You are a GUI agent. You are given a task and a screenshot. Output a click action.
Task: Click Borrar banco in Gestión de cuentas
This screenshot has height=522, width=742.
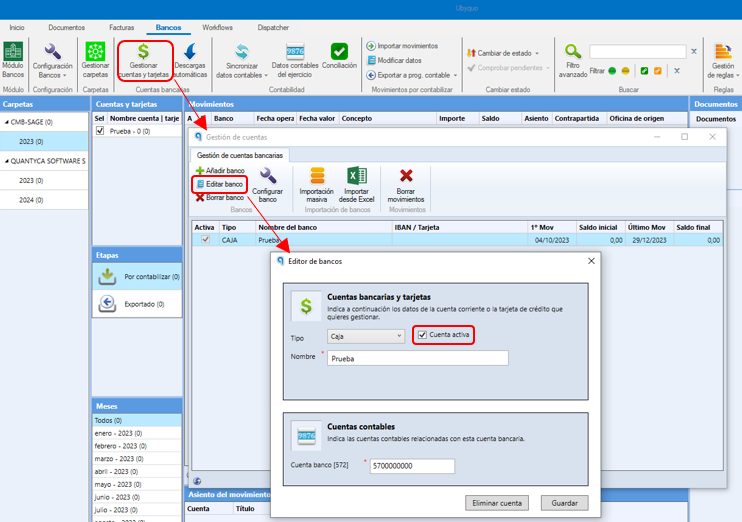pos(220,197)
